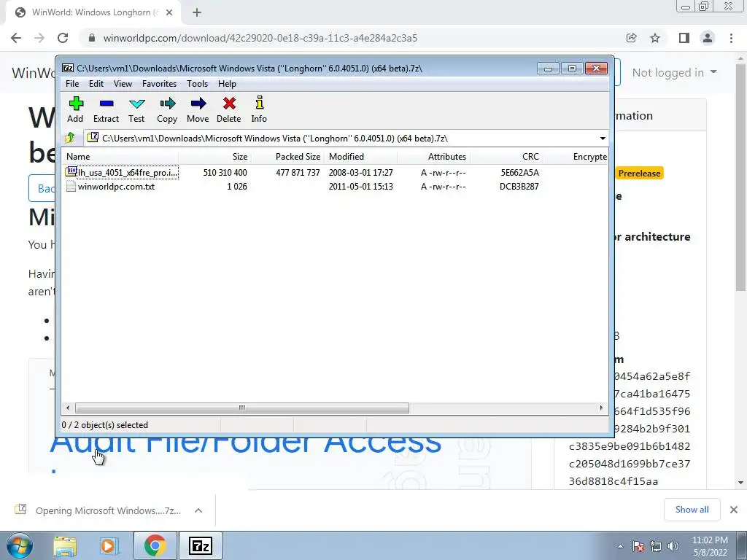Click the Action Center flag tray icon
This screenshot has width=747, height=560.
pyautogui.click(x=638, y=546)
